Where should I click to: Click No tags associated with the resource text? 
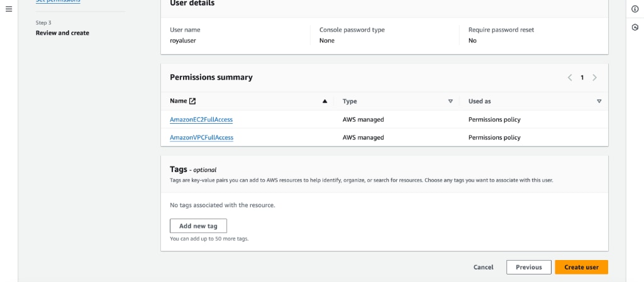[222, 205]
